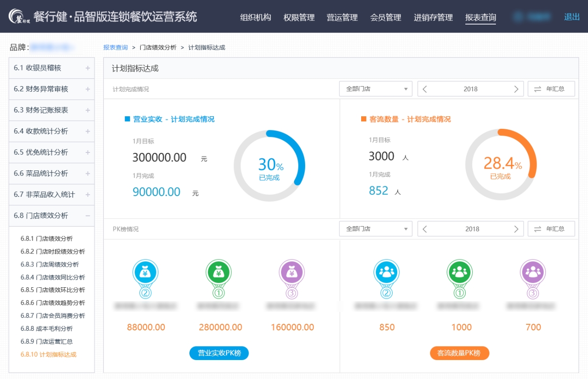Open 6.8.2 门店时段绩效分析 report
This screenshot has height=379, width=588.
53,252
